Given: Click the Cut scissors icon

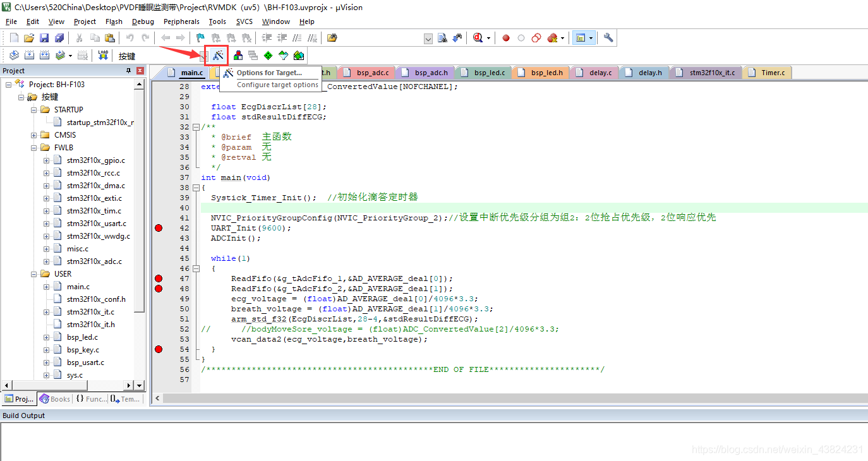Looking at the screenshot, I should (80, 38).
